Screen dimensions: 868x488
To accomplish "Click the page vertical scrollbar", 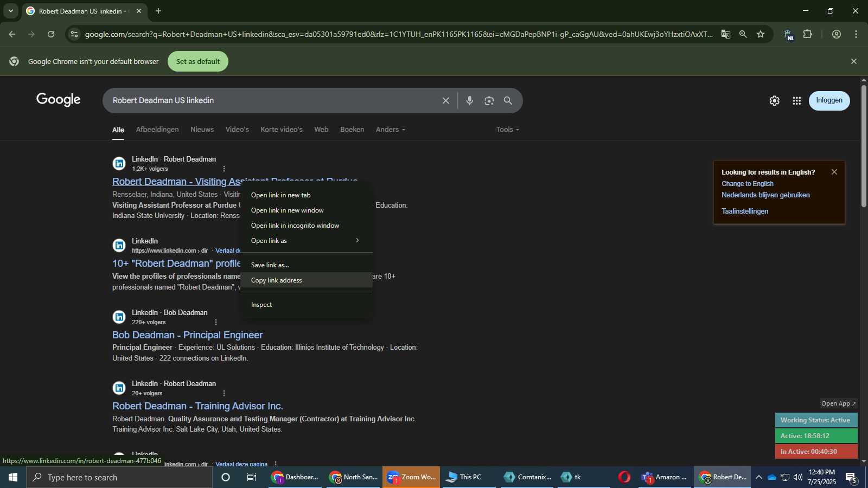I will (864, 146).
